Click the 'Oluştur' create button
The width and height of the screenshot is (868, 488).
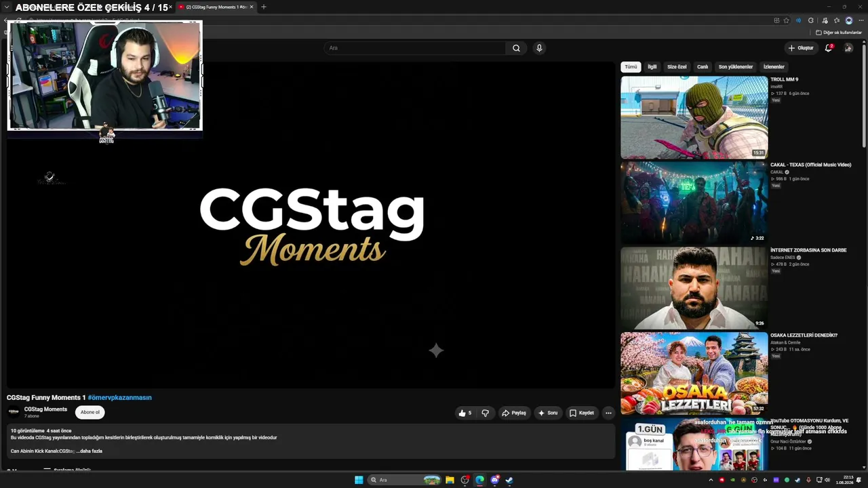(801, 48)
